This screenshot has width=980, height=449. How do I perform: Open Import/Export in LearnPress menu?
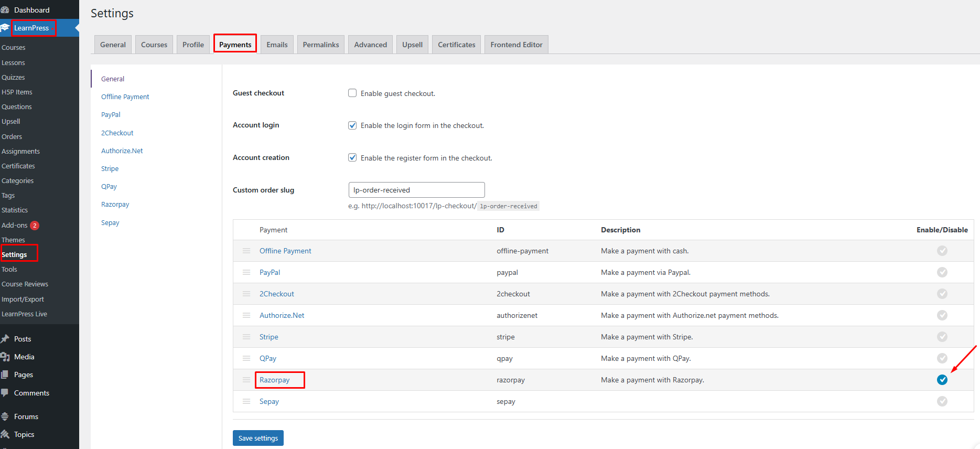(23, 299)
